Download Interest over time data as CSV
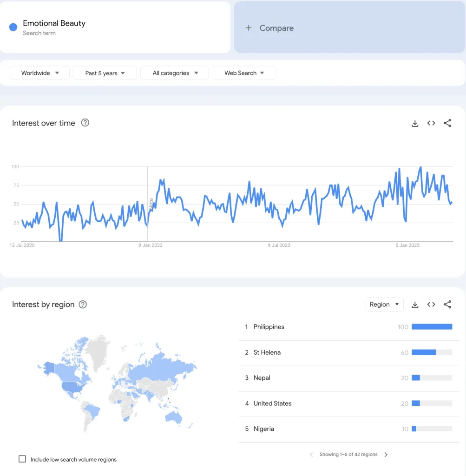Viewport: 466px width, 476px height. pos(415,123)
